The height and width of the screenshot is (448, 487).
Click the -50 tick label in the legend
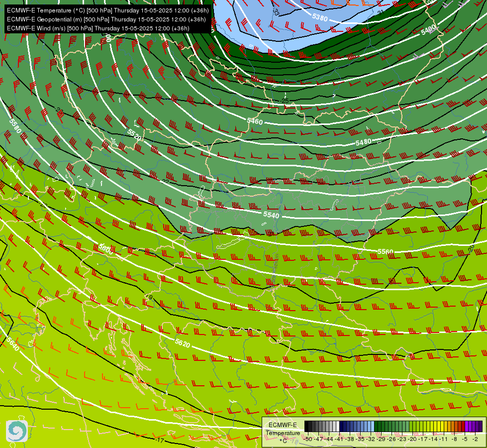pyautogui.click(x=308, y=439)
